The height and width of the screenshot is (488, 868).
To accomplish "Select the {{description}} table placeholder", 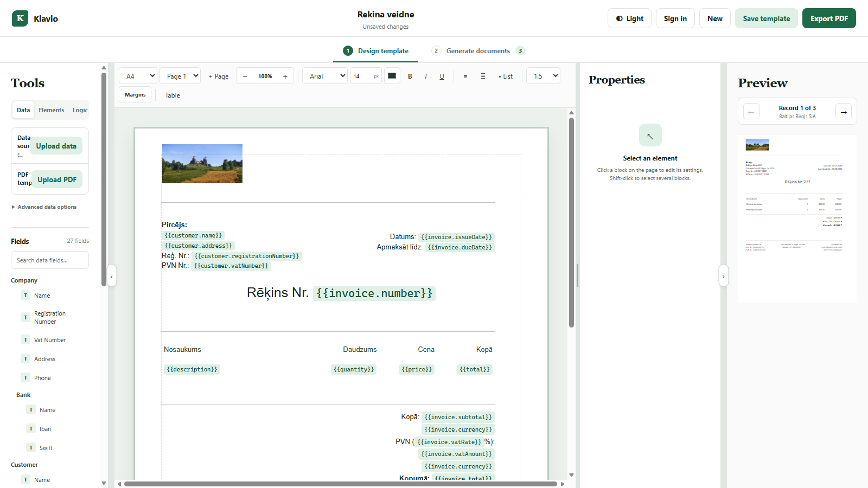I will click(x=192, y=370).
